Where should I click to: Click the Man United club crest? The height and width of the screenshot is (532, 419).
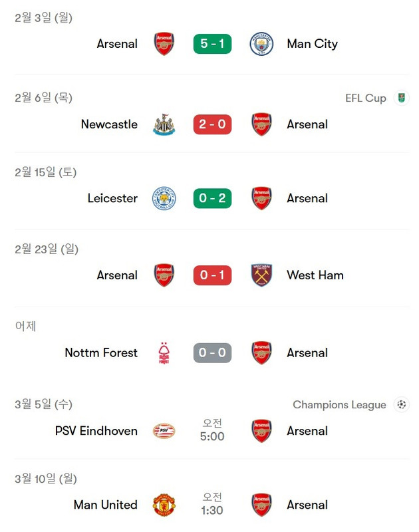click(164, 505)
